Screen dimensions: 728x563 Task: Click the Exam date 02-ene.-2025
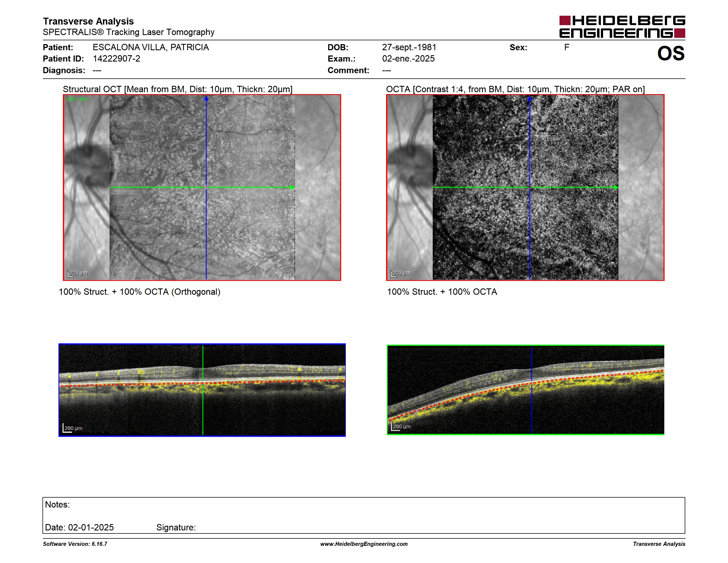(408, 59)
